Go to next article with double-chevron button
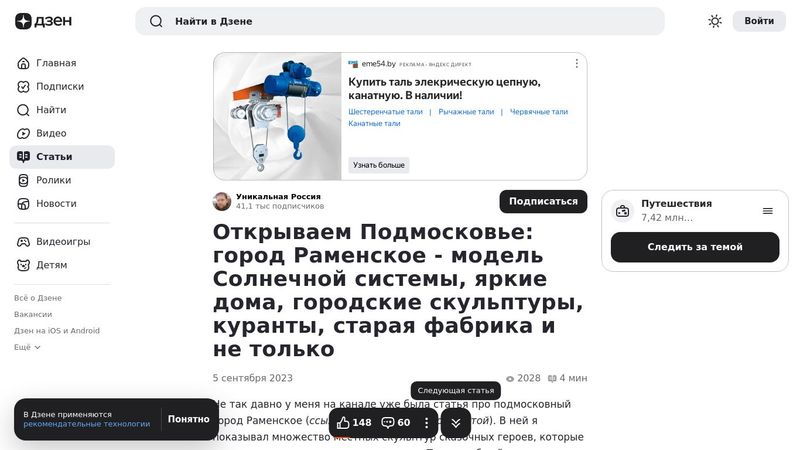 (x=456, y=422)
